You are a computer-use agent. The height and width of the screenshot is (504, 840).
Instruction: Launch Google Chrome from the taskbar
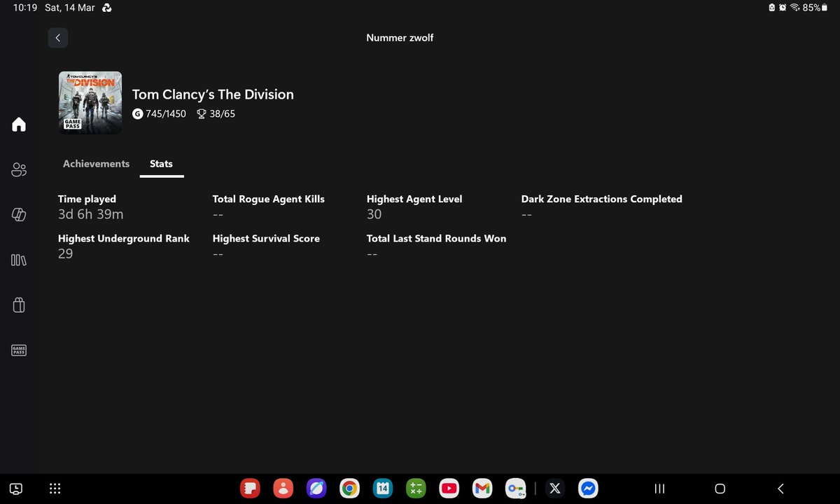[x=349, y=489]
